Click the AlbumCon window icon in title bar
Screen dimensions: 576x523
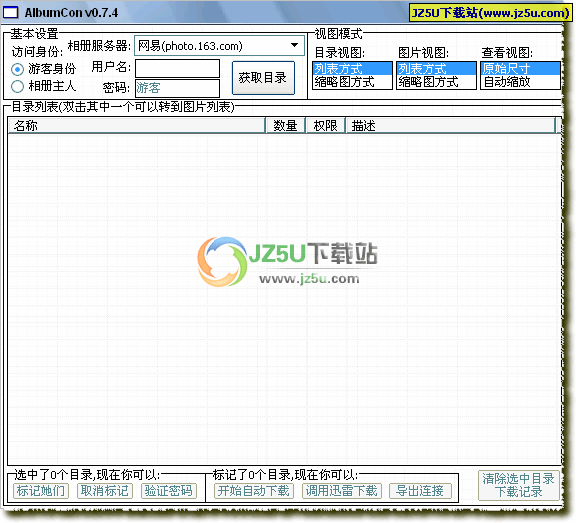pos(10,12)
